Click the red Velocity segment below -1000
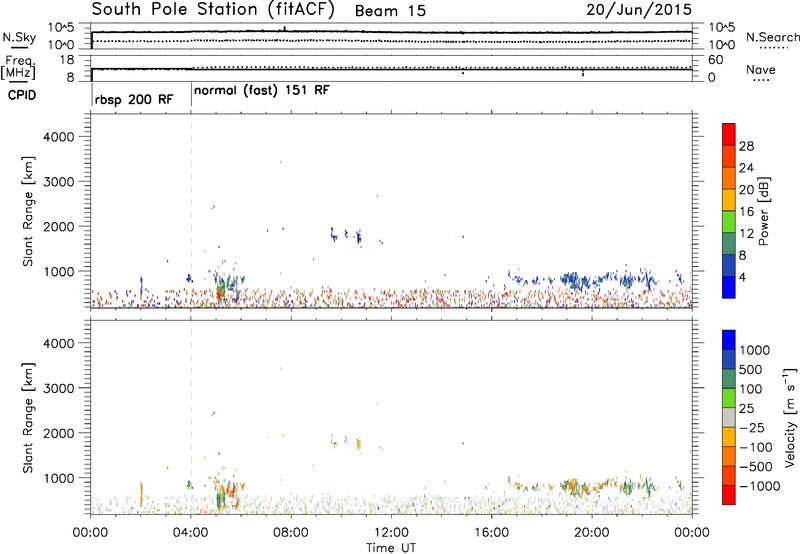The height and width of the screenshot is (554, 800). coord(729,495)
